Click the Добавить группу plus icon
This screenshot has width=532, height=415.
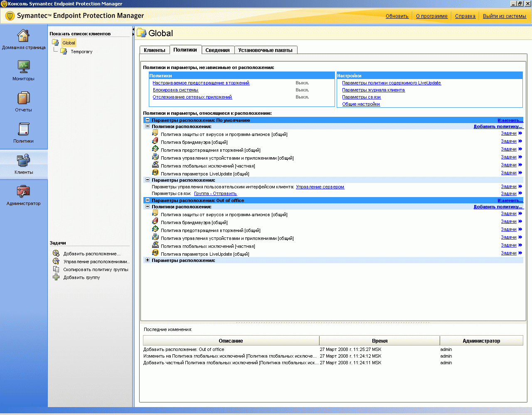56,277
